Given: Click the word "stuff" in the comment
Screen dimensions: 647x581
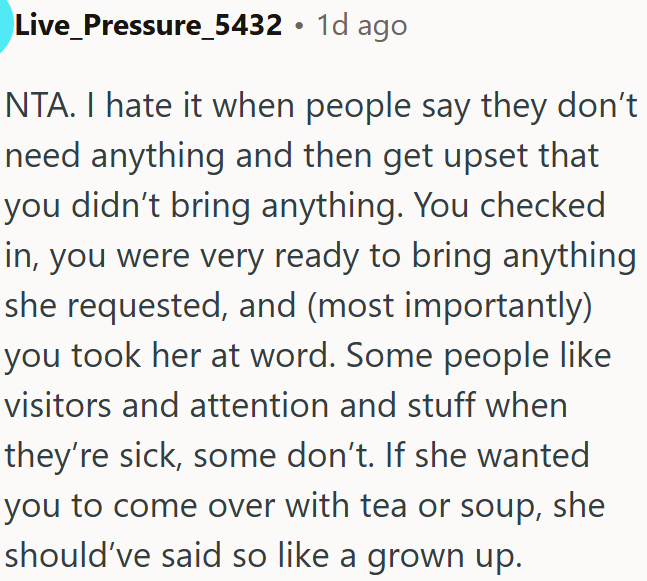Looking at the screenshot, I should pyautogui.click(x=440, y=405).
